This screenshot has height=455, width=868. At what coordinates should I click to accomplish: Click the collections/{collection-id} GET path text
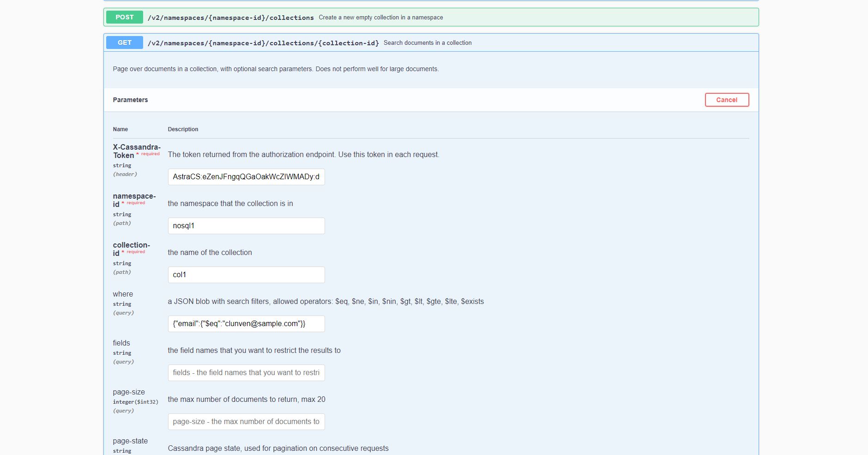tap(263, 43)
